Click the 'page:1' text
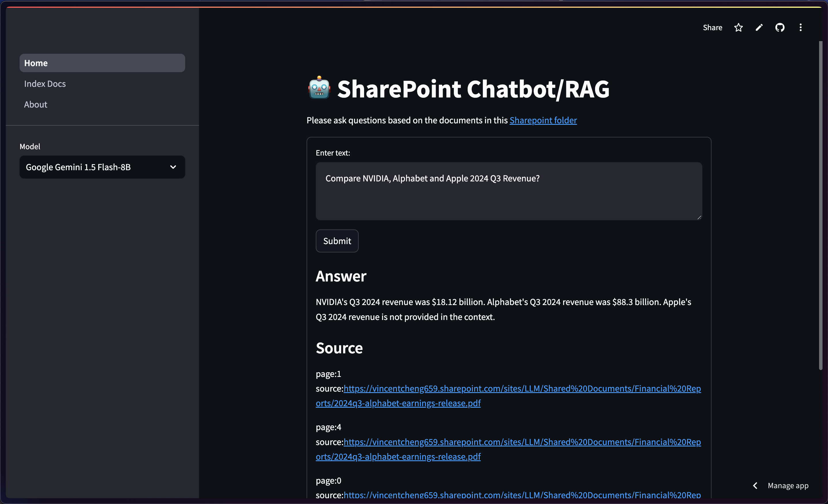The image size is (828, 504). click(x=328, y=374)
